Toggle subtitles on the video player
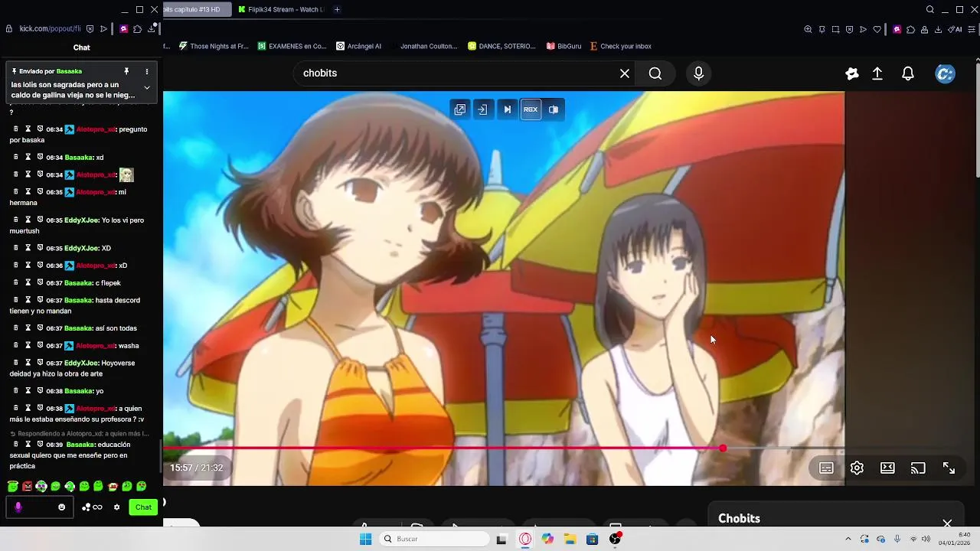 826,468
